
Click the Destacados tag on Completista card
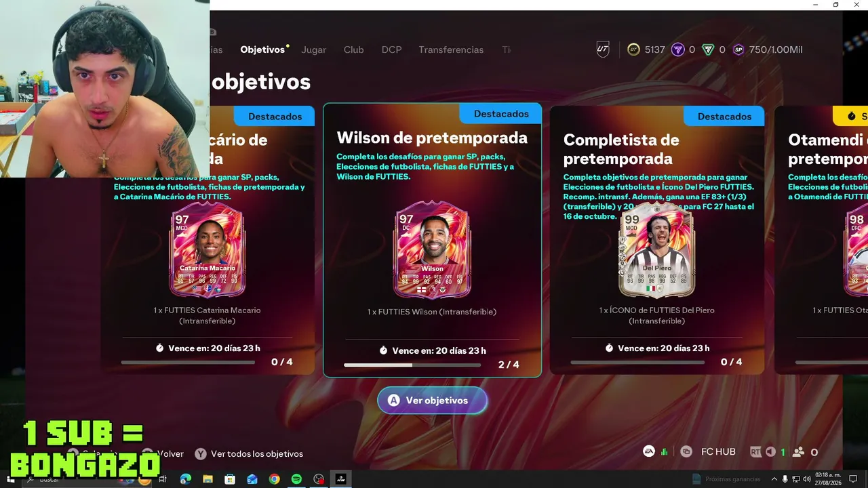coord(724,117)
